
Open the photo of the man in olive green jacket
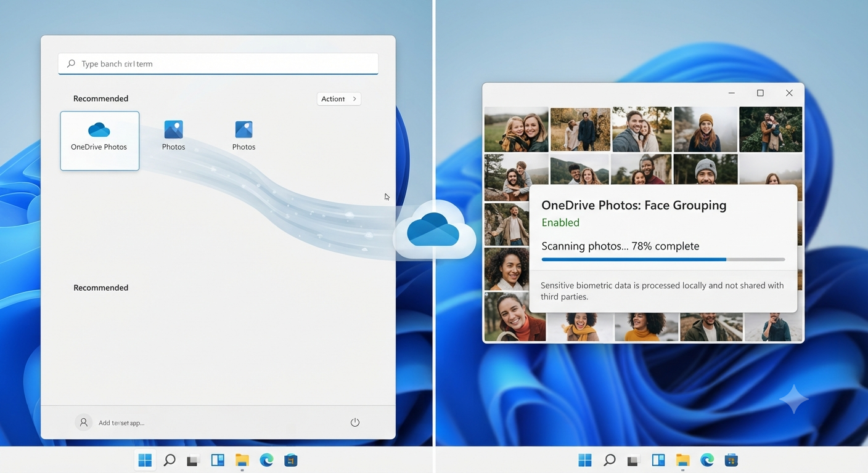click(711, 326)
